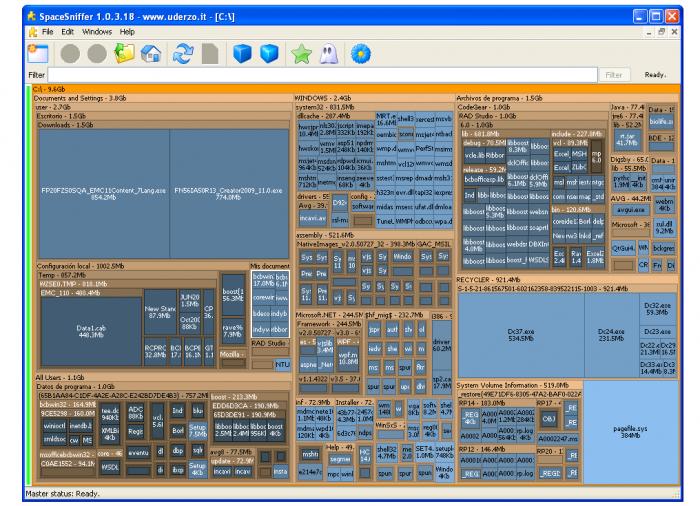Click the Go to parent folder icon
The image size is (700, 506).
pyautogui.click(x=124, y=54)
